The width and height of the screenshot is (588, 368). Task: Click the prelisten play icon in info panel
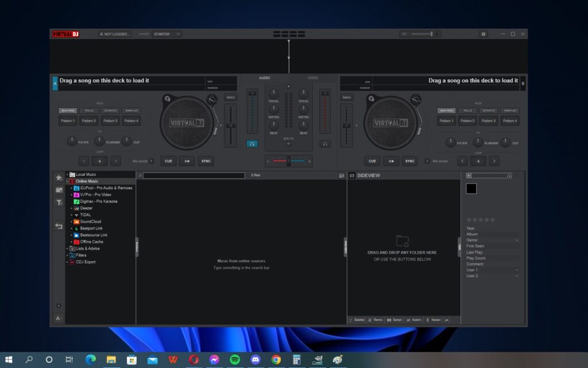pyautogui.click(x=469, y=175)
